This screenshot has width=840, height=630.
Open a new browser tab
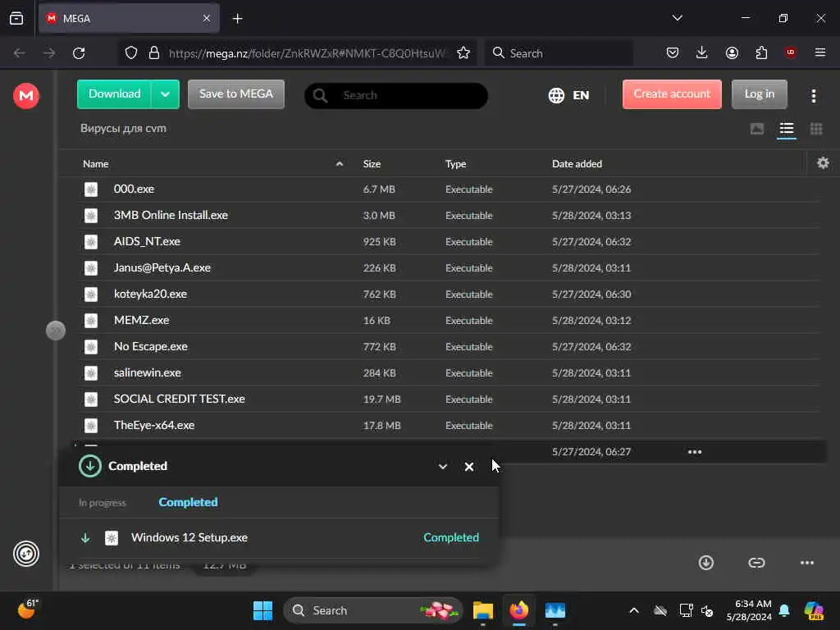click(x=237, y=19)
